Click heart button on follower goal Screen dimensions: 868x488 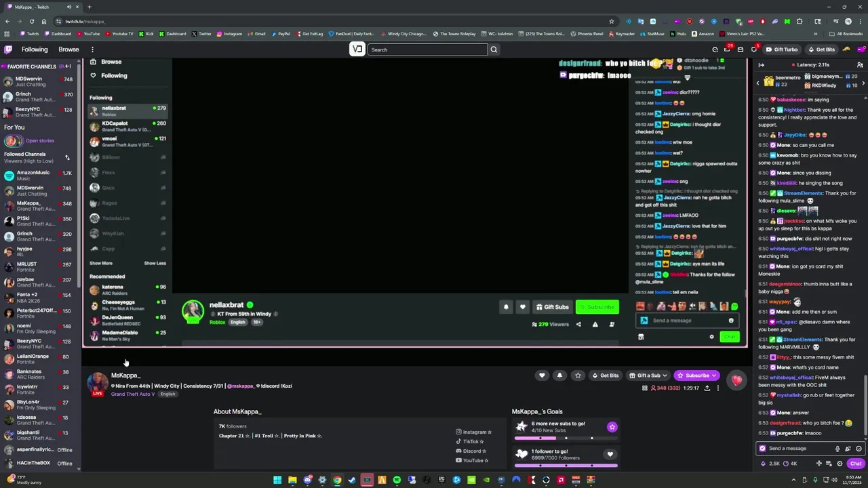610,455
